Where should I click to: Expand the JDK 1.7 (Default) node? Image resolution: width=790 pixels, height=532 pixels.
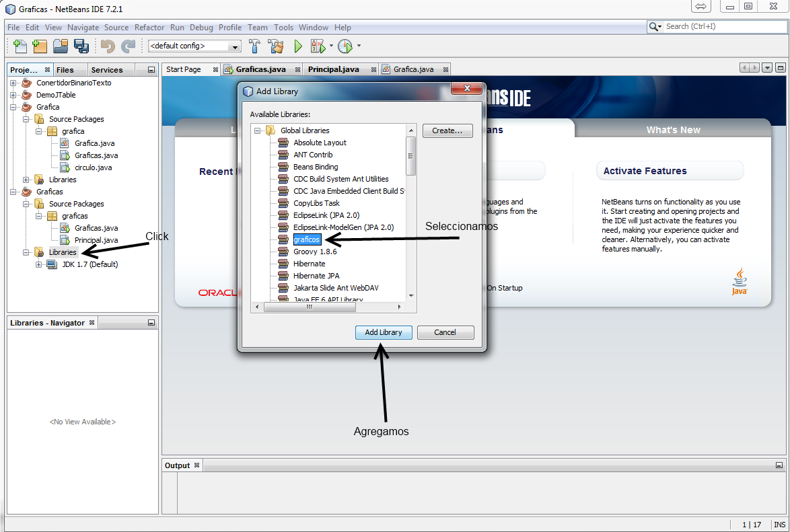(x=39, y=264)
